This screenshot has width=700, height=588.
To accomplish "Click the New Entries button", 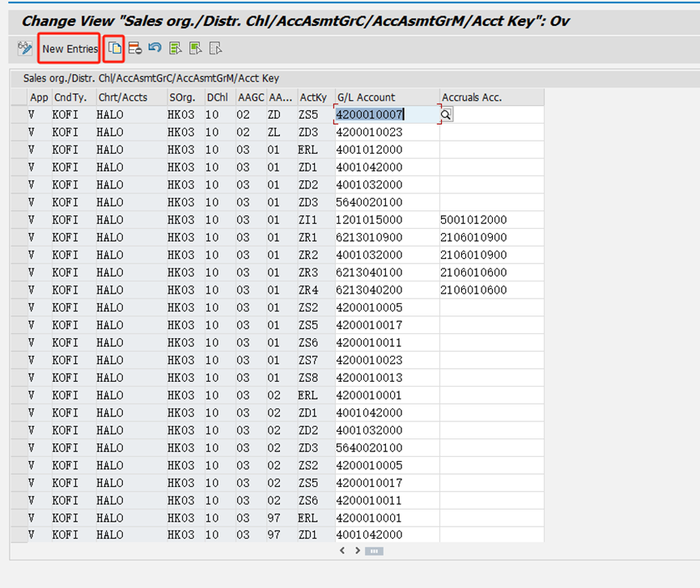I will point(70,49).
